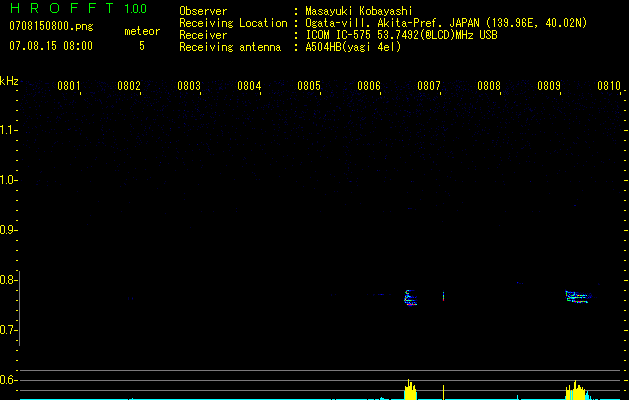This screenshot has height=400, width=629.
Task: Click the 0.9 kHz axis label
Action: coord(9,230)
